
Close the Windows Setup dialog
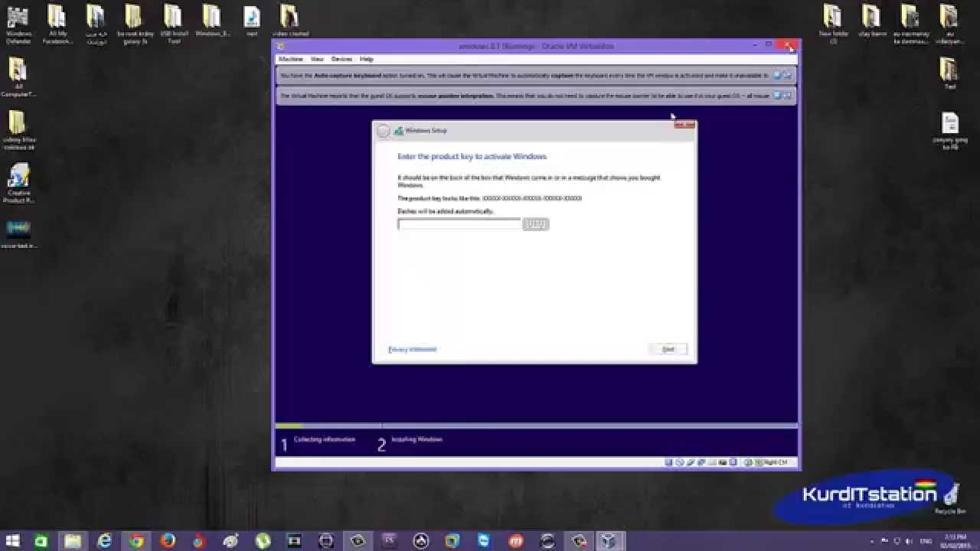tap(684, 125)
